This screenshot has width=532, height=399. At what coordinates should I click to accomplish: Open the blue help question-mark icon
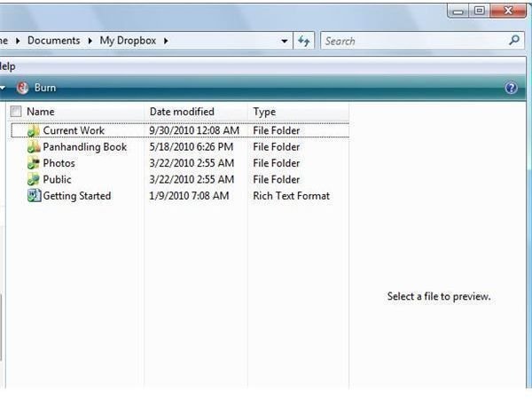tap(511, 88)
